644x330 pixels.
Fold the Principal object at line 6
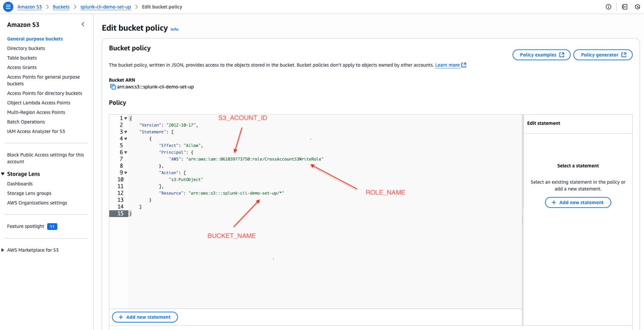(125, 152)
